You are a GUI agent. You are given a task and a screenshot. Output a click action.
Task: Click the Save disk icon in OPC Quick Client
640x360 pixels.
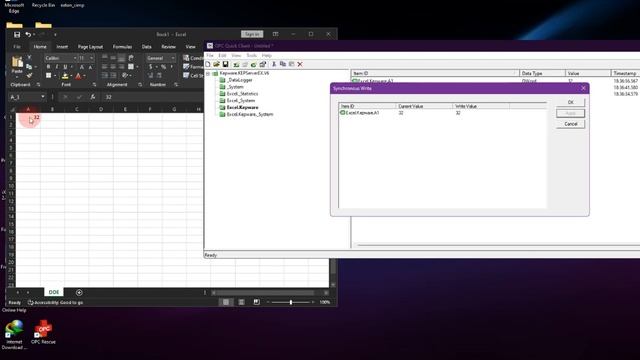[225, 64]
